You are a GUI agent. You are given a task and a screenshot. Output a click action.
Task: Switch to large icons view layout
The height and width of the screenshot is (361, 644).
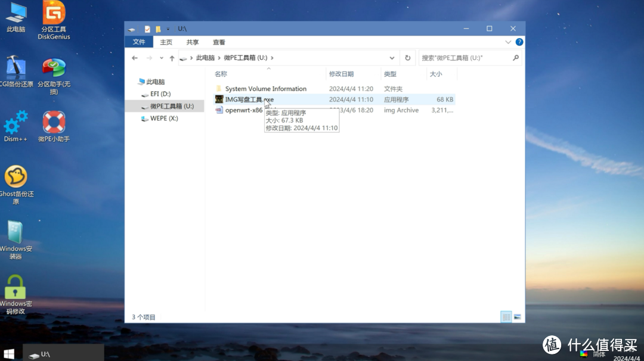[x=518, y=317]
